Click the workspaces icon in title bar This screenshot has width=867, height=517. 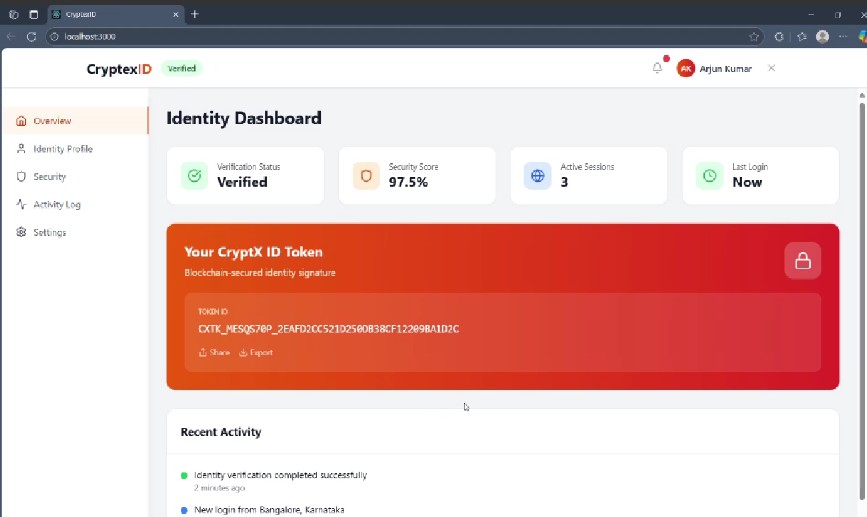click(14, 14)
